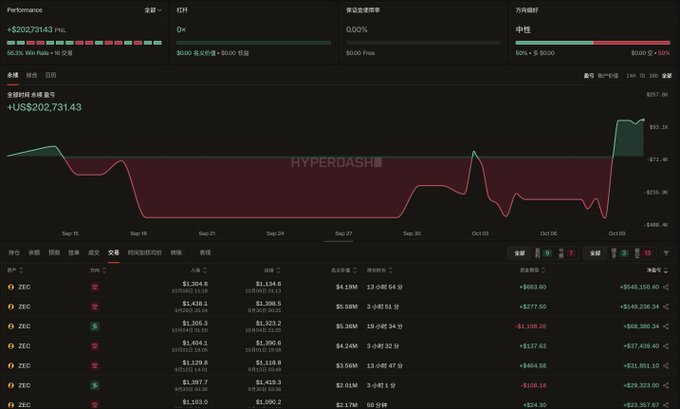Open the 永续 perpetuals tab
Screen dimensions: 680x409
pyautogui.click(x=13, y=75)
